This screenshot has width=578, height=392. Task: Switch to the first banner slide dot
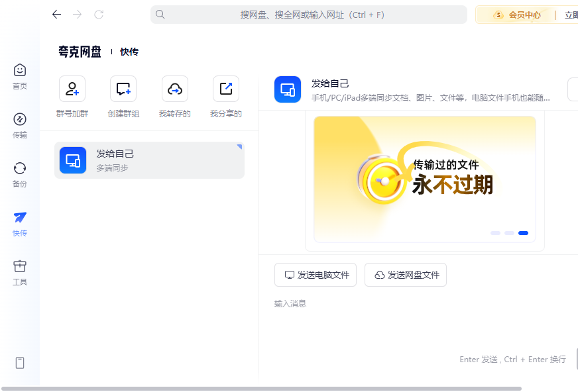point(495,233)
